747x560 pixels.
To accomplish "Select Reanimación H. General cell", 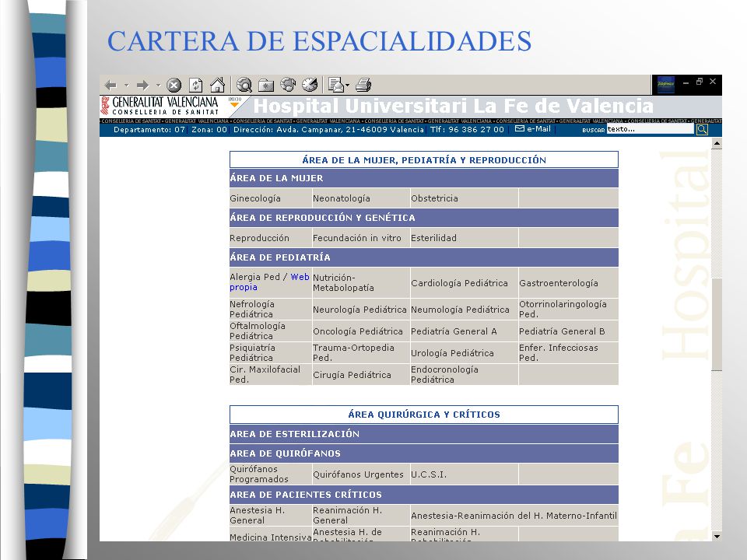I will point(360,515).
